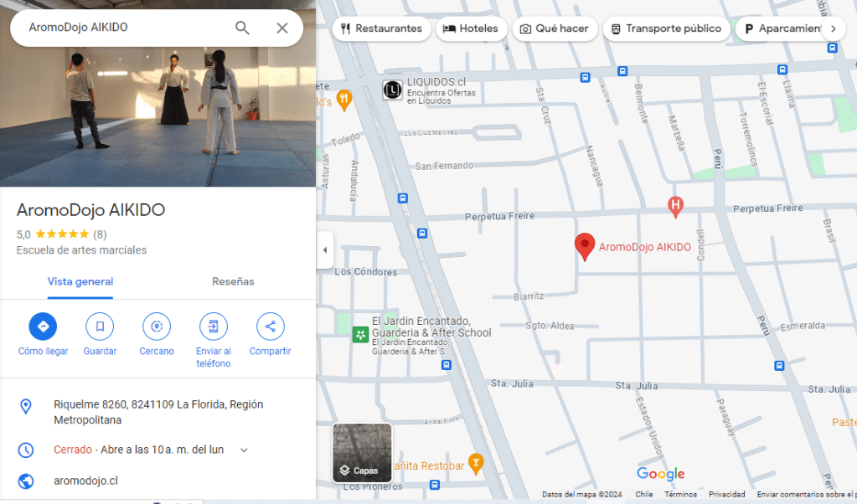The width and height of the screenshot is (857, 504).
Task: Filter map by Hoteles
Action: pos(471,28)
